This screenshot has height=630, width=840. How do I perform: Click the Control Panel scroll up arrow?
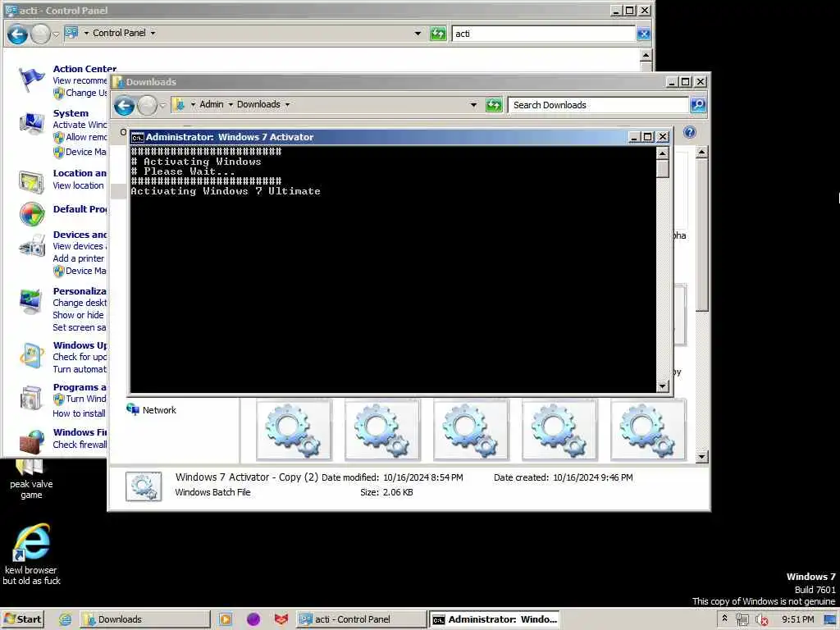point(646,55)
